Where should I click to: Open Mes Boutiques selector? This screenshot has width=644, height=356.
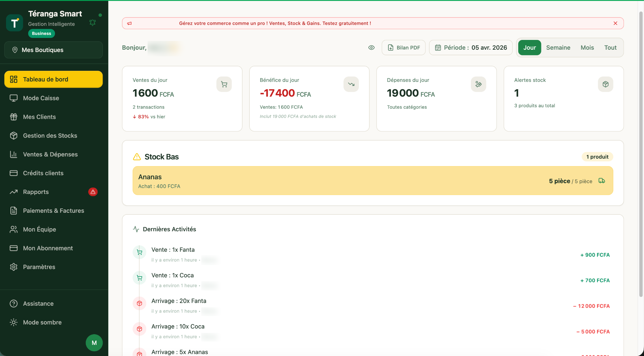(54, 50)
